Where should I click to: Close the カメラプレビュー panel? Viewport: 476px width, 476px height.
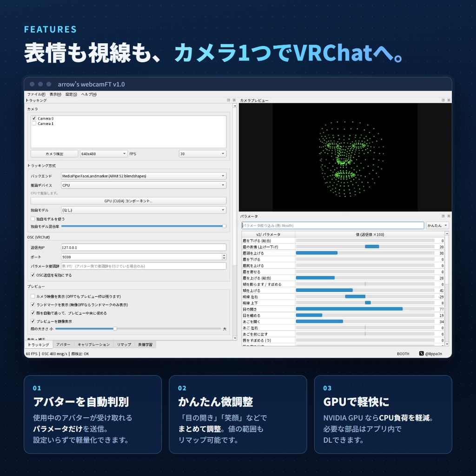(449, 100)
